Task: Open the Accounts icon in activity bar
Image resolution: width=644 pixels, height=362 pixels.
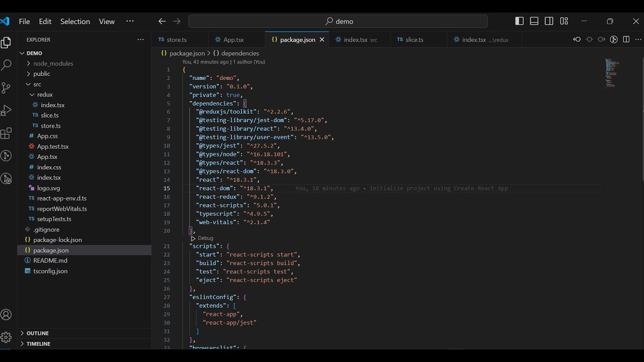Action: [x=6, y=315]
